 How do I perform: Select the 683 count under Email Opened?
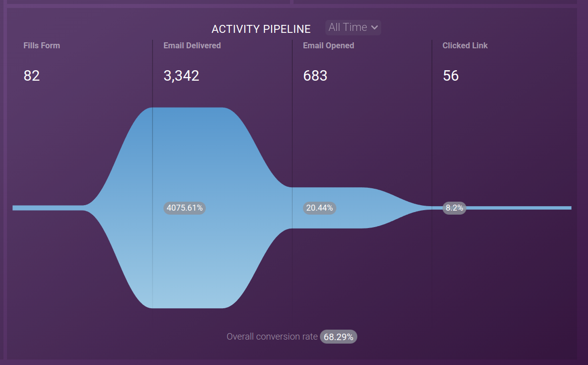pyautogui.click(x=315, y=76)
